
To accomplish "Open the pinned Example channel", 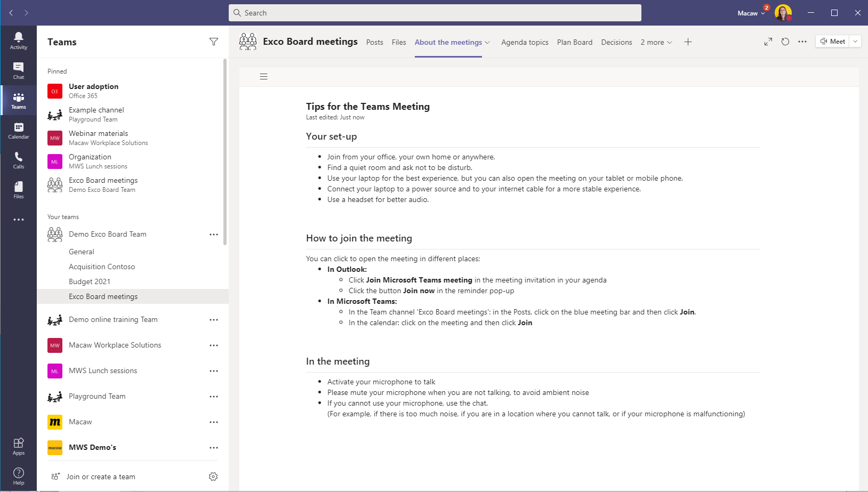I will coord(133,115).
